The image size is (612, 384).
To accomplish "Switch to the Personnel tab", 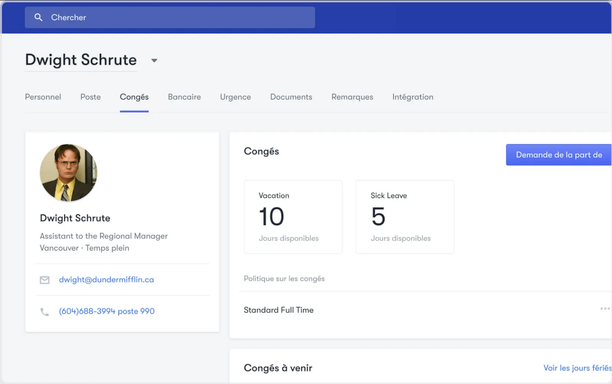I will click(x=43, y=97).
